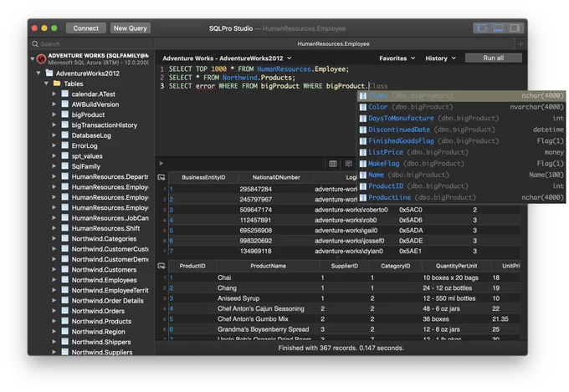The image size is (569, 392).
Task: Click the Adventure Works server connection icon
Action: tap(41, 59)
